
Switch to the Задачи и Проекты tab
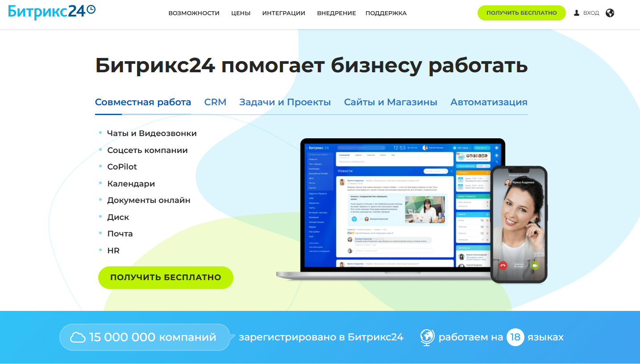tap(285, 102)
